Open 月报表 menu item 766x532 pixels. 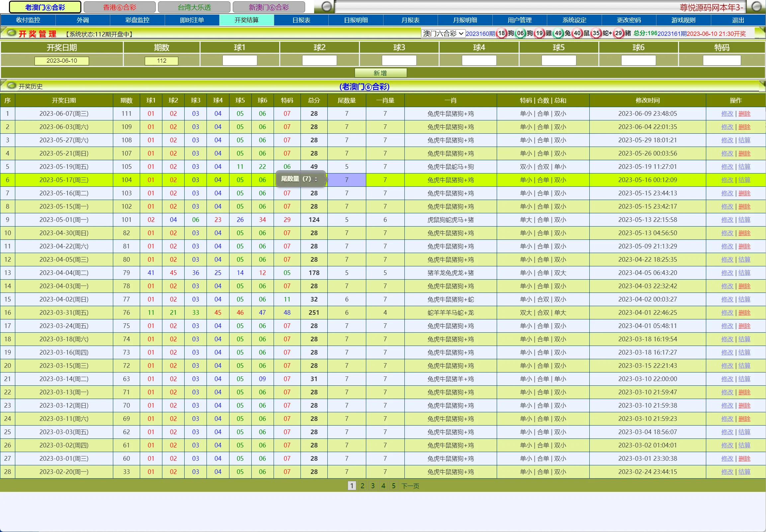click(x=410, y=20)
